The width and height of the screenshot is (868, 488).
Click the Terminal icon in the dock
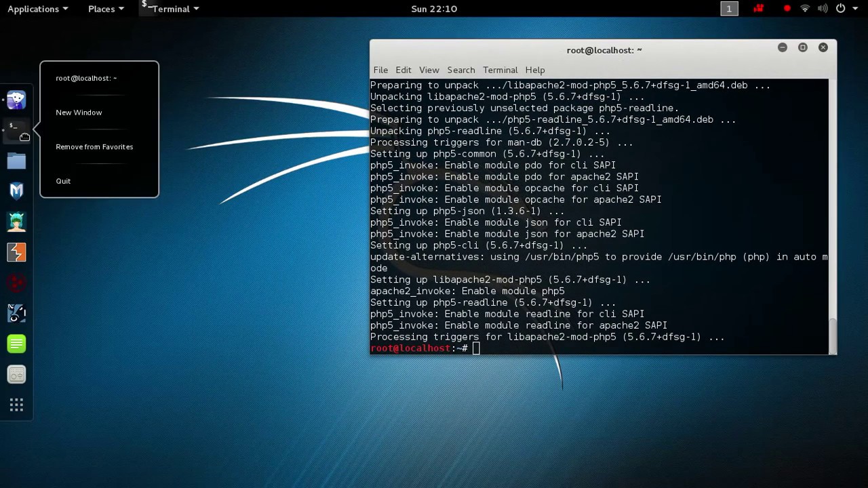[x=16, y=130]
